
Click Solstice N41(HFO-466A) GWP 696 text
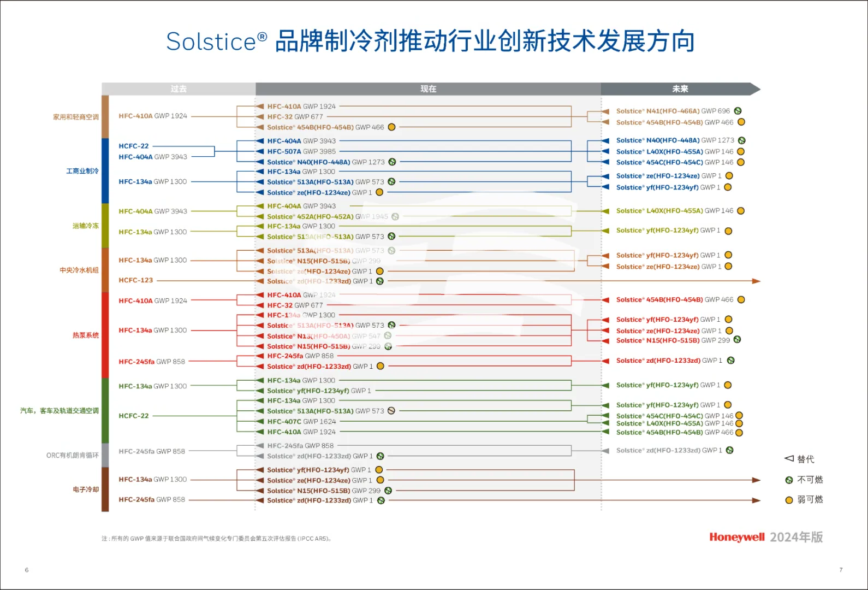pyautogui.click(x=673, y=111)
